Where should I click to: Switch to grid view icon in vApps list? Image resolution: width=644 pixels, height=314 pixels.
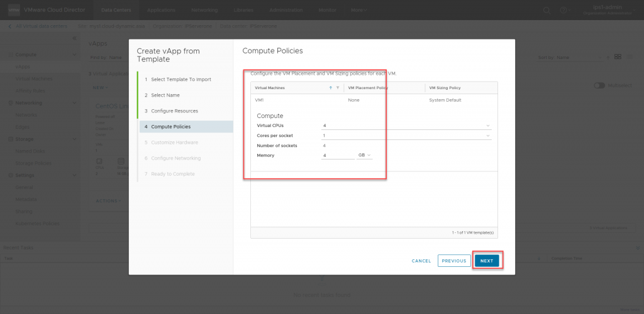pyautogui.click(x=618, y=57)
